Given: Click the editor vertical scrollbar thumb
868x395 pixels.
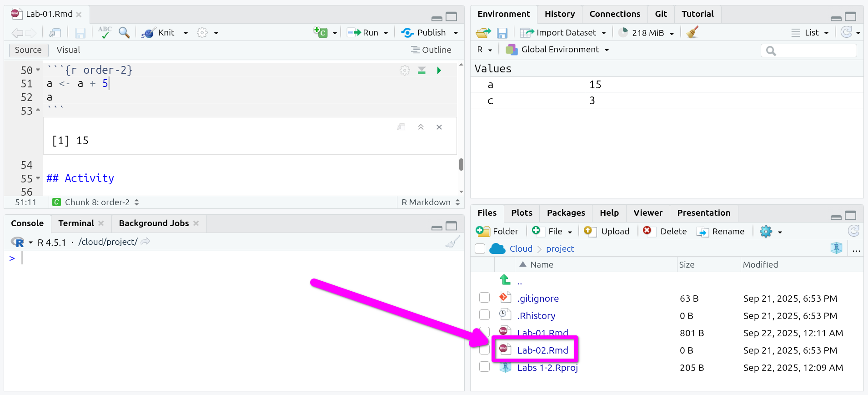Looking at the screenshot, I should click(461, 164).
